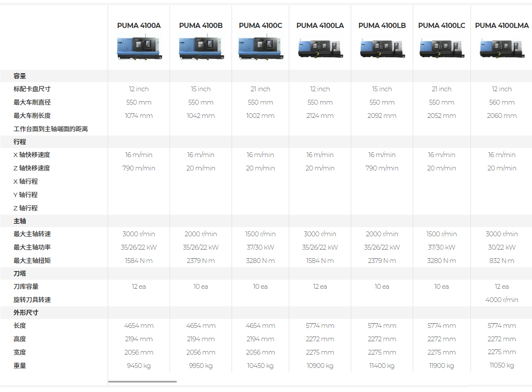Click the 11050 kg weight value
Screen dimensions: 532x392
pyautogui.click(x=502, y=365)
